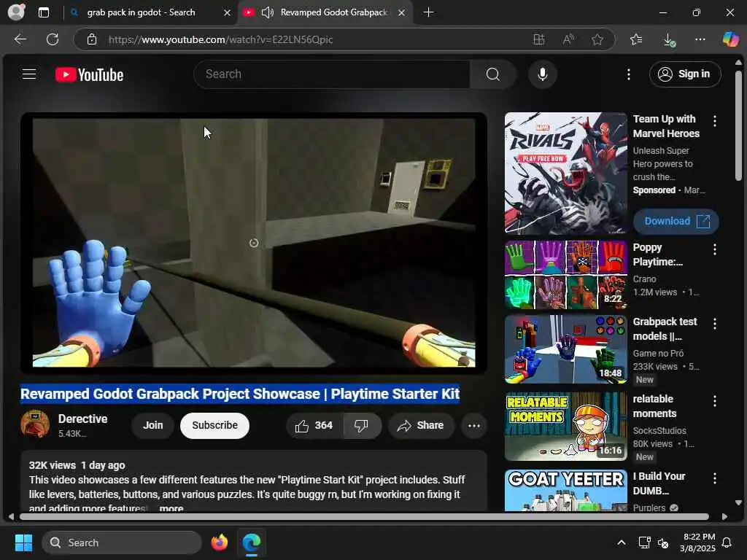Viewport: 747px width, 560px height.
Task: Click the Sign in button
Action: (x=685, y=74)
